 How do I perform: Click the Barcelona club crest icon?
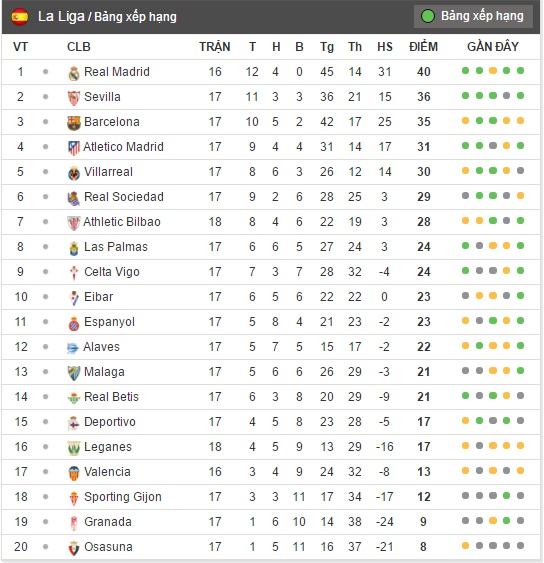coord(74,123)
